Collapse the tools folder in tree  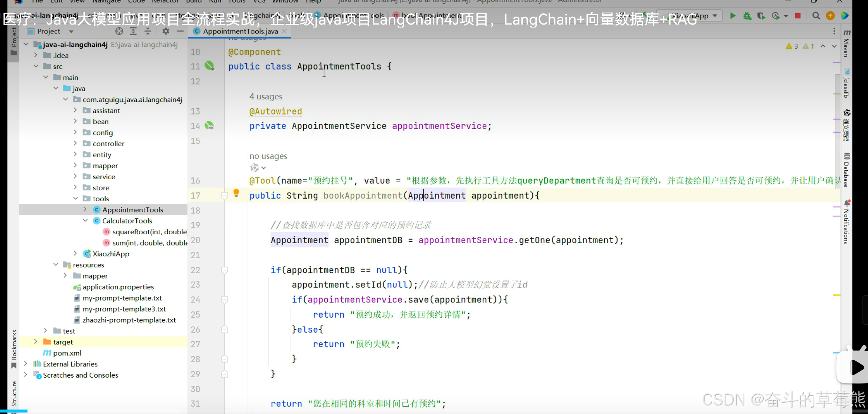point(75,199)
